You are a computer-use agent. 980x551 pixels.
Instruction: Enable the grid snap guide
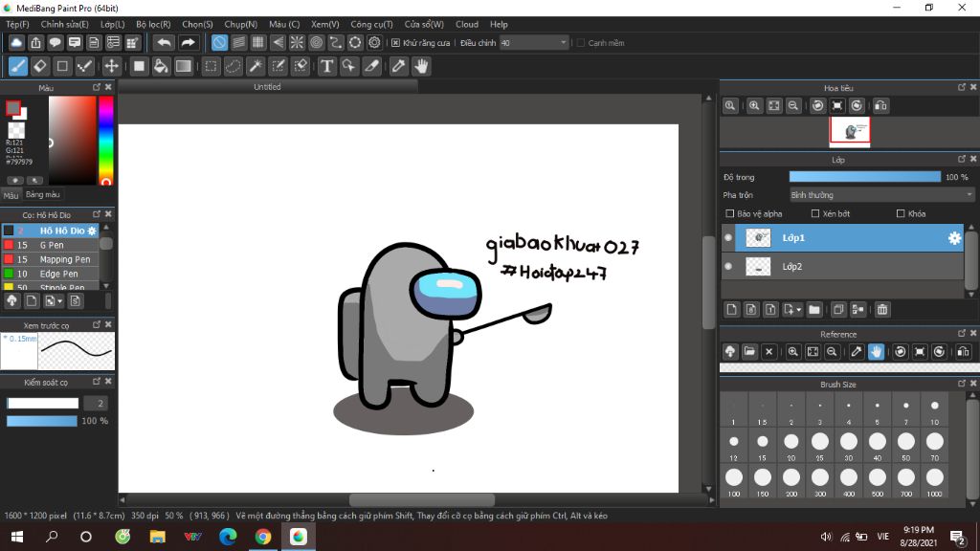[258, 42]
